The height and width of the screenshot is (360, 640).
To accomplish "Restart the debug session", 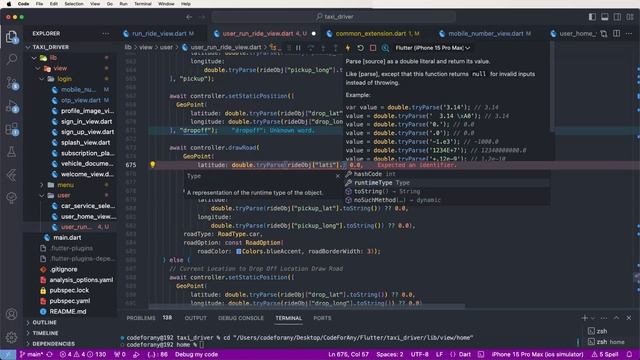I will point(360,48).
